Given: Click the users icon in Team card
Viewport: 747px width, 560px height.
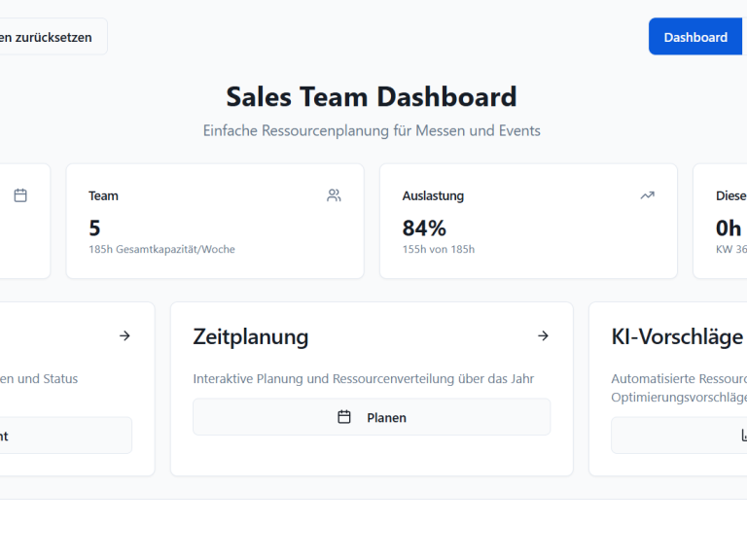Looking at the screenshot, I should point(334,195).
